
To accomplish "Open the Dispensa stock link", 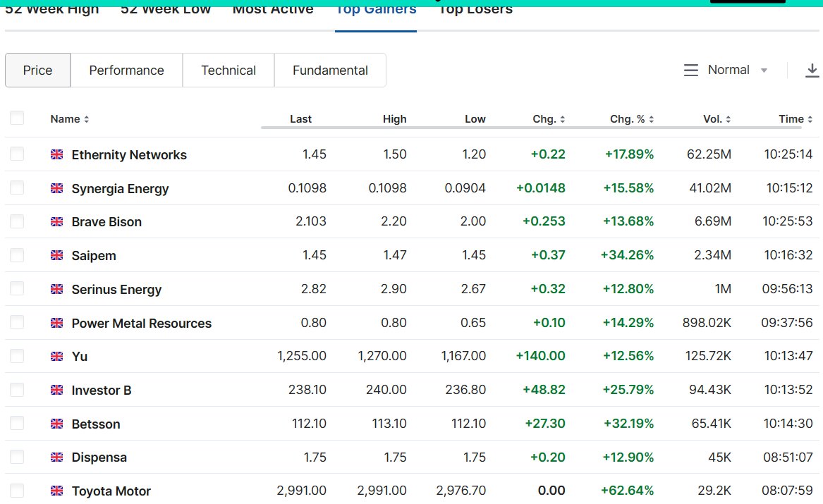I will [x=99, y=457].
